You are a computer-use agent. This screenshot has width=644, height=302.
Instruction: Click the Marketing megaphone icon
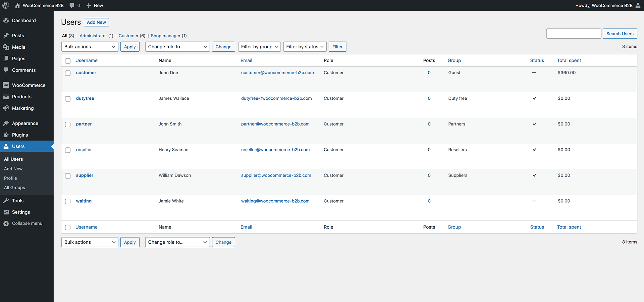6,108
